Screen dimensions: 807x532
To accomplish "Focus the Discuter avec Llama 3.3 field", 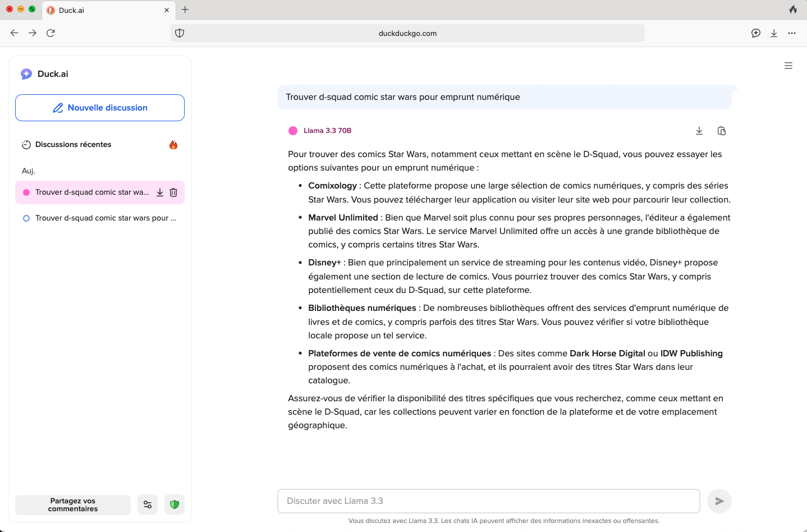I will coord(488,501).
